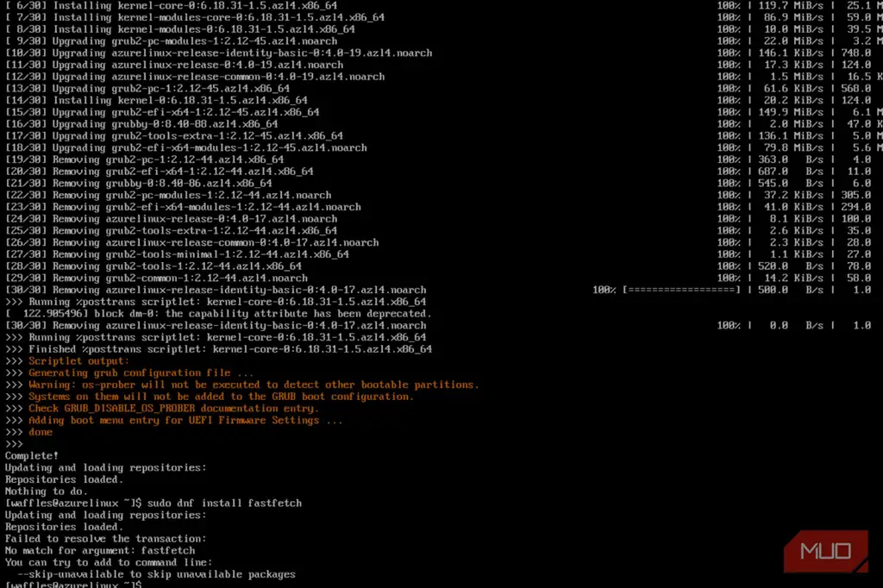This screenshot has width=883, height=588.
Task: Click 'Generating grub configuration file' line
Action: (141, 372)
